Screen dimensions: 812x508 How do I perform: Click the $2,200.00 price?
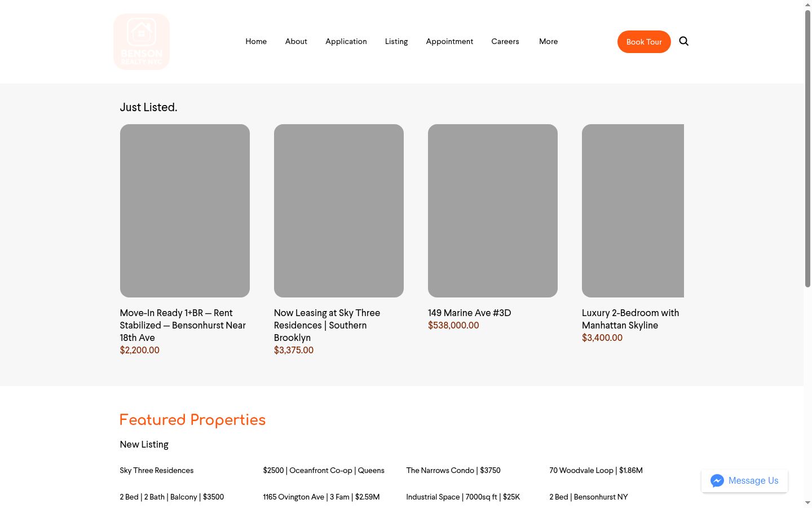(140, 350)
